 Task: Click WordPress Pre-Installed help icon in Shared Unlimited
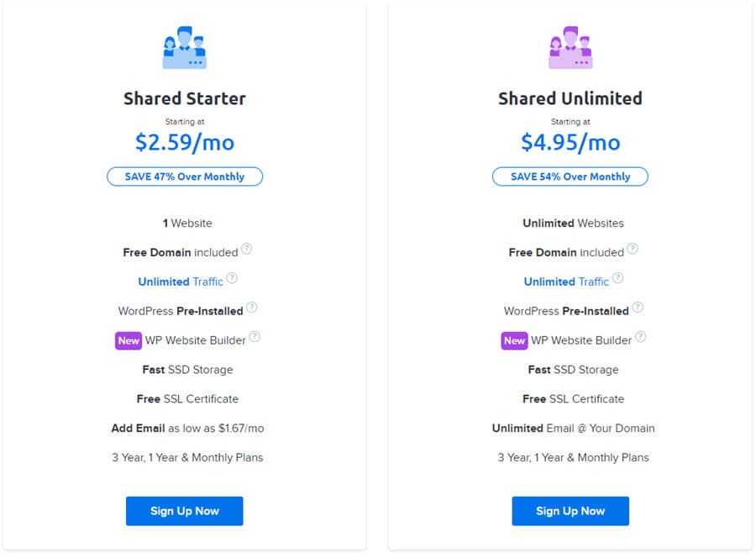(637, 308)
